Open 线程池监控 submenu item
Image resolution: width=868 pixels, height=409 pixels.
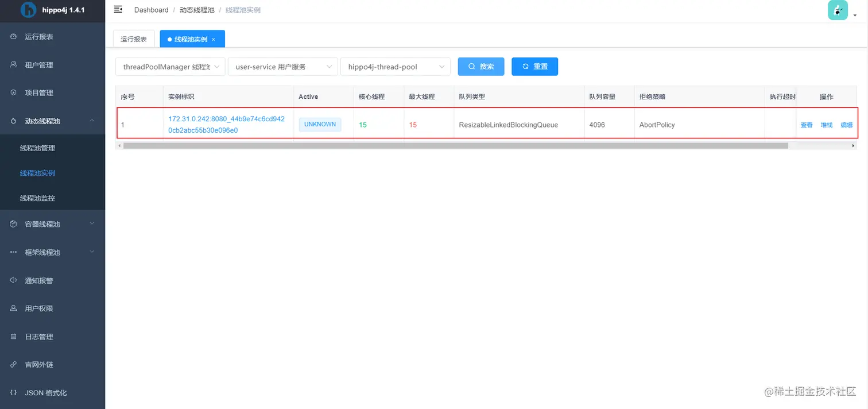[52, 198]
